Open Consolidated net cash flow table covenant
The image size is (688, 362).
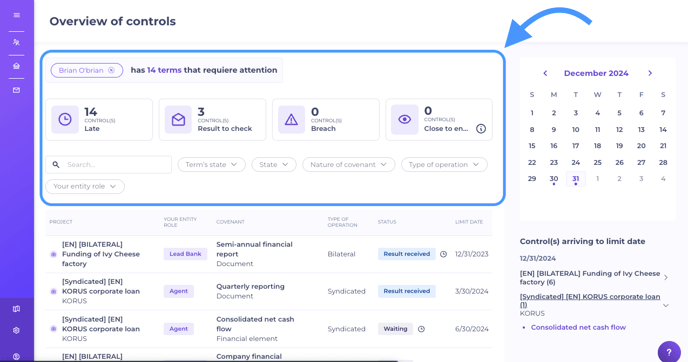point(255,324)
